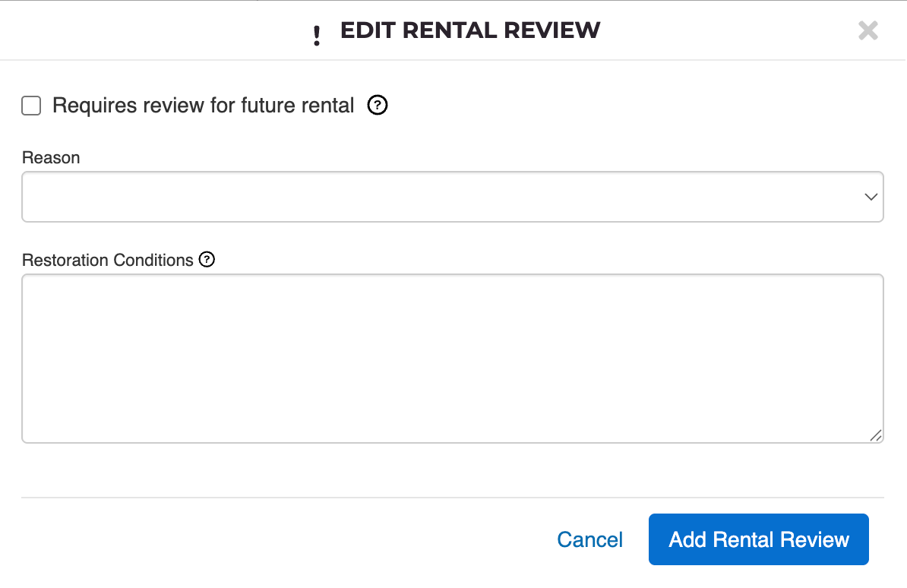The image size is (907, 588).
Task: Open help tooltip beside Requires review option
Action: (x=378, y=106)
